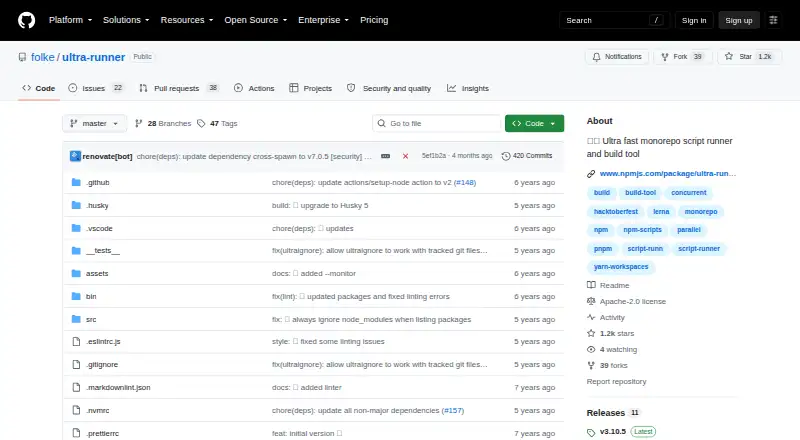800x440 pixels.
Task: Click the notifications bell icon
Action: (x=596, y=57)
